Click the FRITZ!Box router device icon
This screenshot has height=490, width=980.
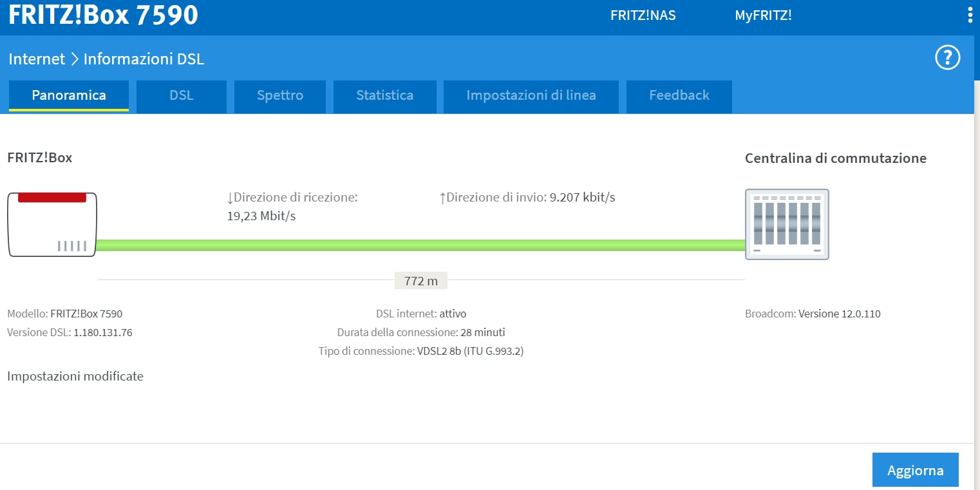(52, 224)
